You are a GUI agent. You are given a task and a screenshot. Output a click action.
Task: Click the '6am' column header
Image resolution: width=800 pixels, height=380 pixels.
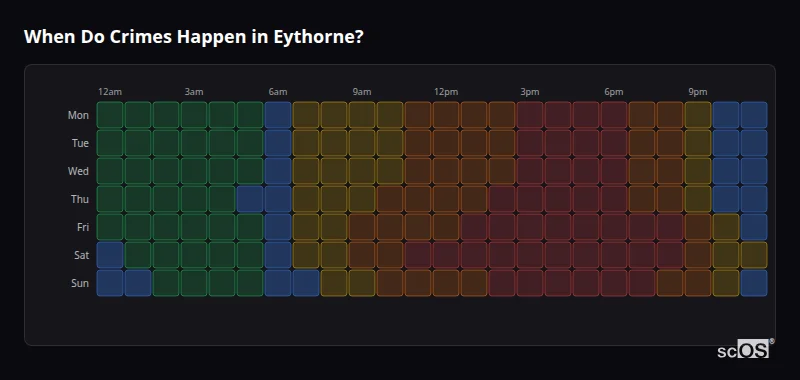pos(278,92)
